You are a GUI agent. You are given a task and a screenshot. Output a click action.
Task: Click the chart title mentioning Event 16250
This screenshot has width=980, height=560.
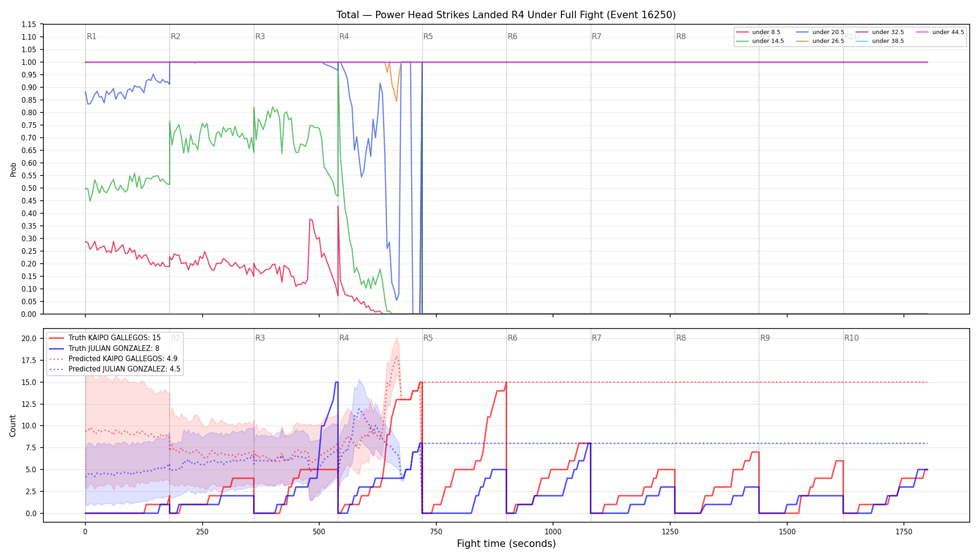pos(506,15)
